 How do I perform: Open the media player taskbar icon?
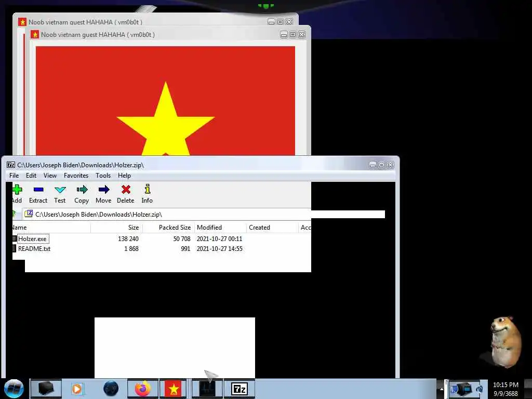77,389
